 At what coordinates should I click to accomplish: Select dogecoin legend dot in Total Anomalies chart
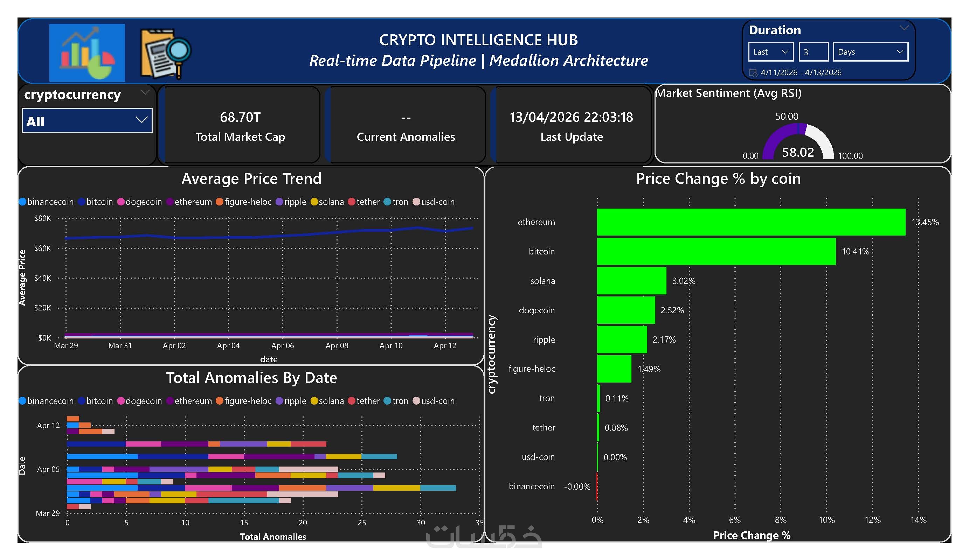pos(121,401)
